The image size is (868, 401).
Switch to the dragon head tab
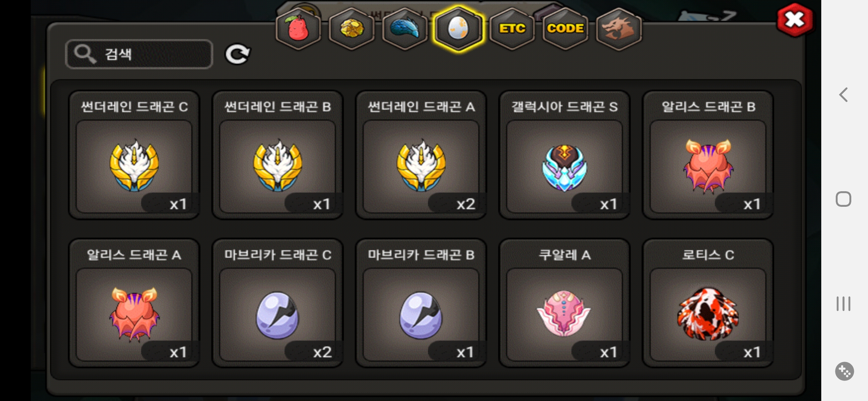pos(618,29)
